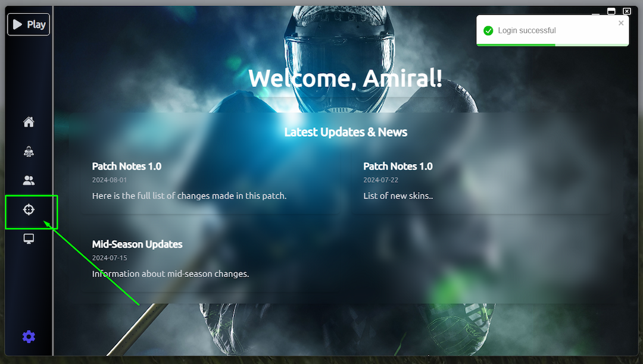Screen dimensions: 643x364
Task: Click "List of new skins.." description
Action: pyautogui.click(x=398, y=196)
